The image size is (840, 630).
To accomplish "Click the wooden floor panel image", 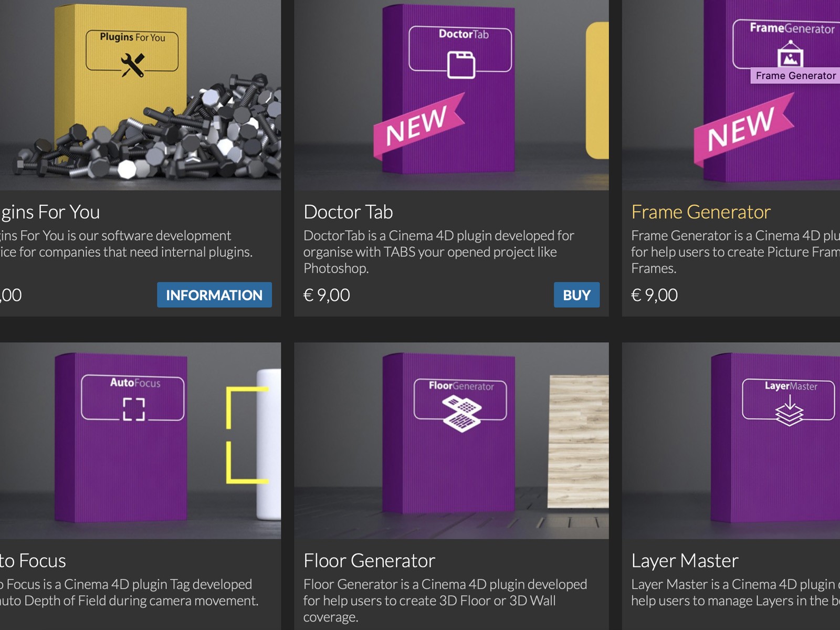I will click(578, 442).
